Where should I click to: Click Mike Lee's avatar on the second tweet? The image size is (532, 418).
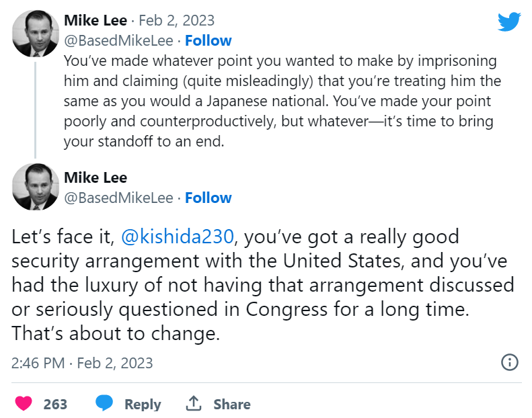coord(35,187)
